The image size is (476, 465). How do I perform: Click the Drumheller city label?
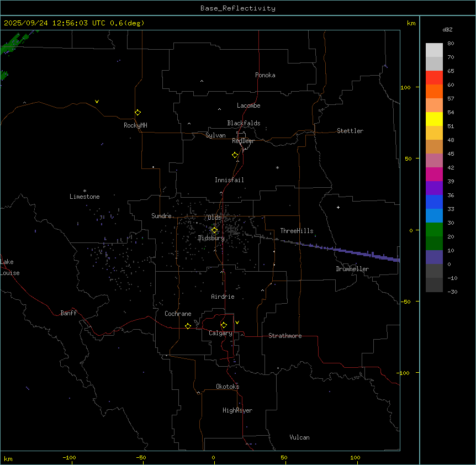[x=352, y=269]
